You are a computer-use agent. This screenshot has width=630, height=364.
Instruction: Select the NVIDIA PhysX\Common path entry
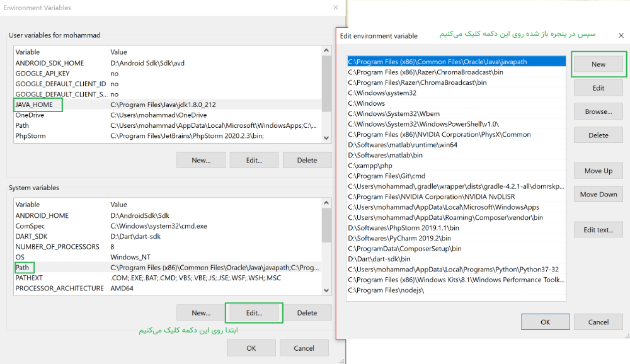(456, 135)
